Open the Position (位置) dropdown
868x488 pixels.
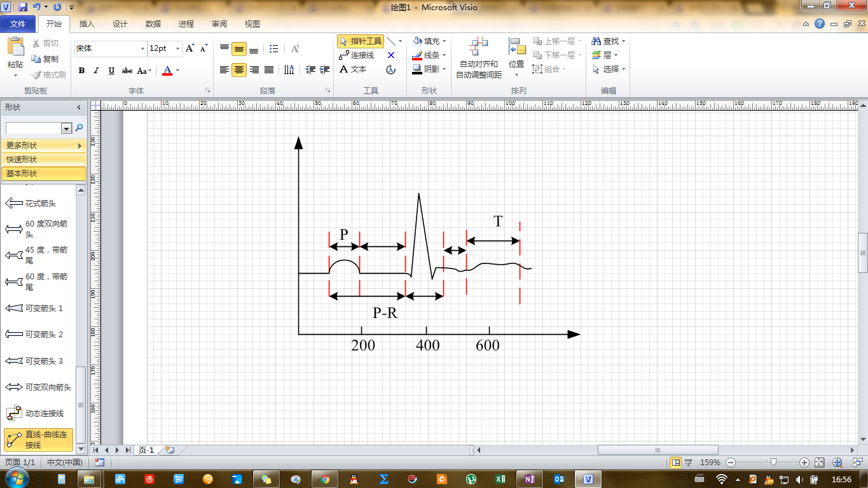516,57
